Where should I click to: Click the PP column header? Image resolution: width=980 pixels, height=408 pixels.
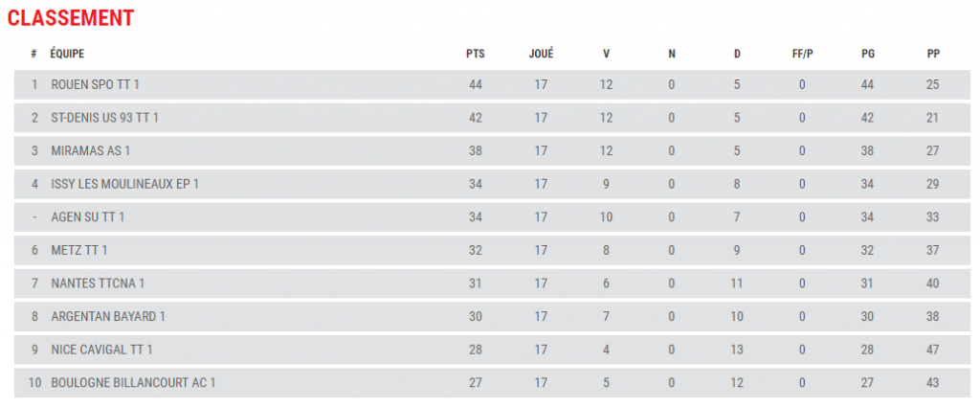point(933,54)
